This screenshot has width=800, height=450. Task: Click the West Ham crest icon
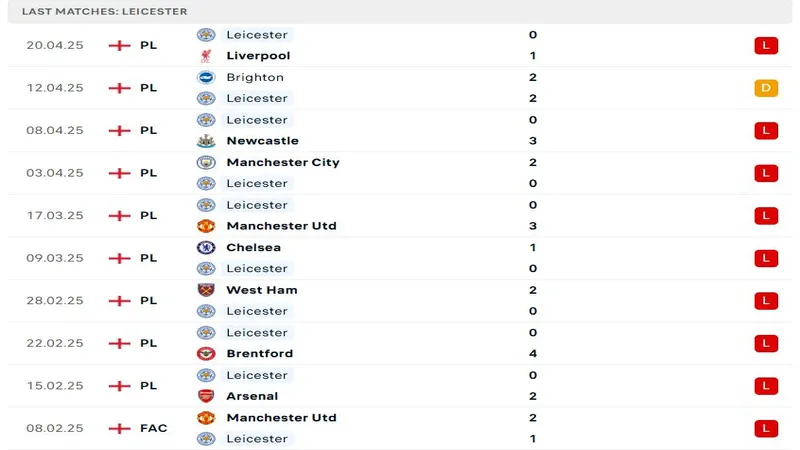click(x=206, y=290)
